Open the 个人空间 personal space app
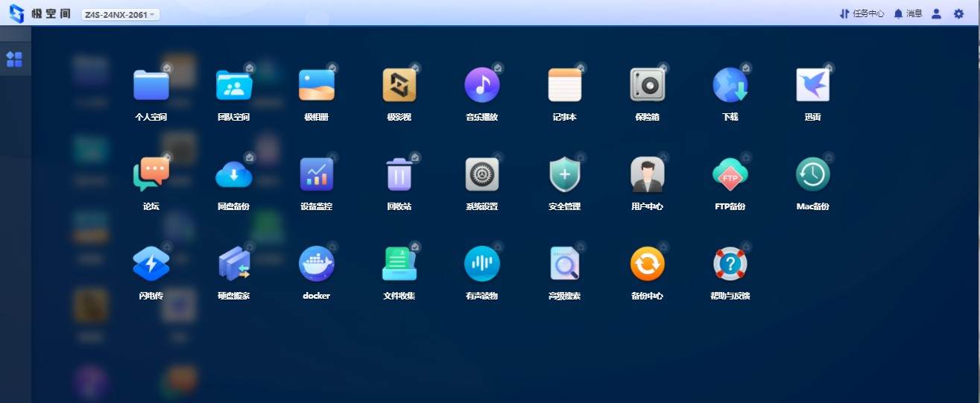980x403 pixels. coord(151,85)
